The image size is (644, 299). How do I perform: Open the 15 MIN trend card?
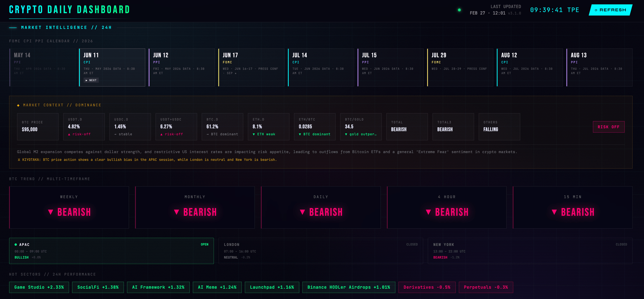[573, 207]
